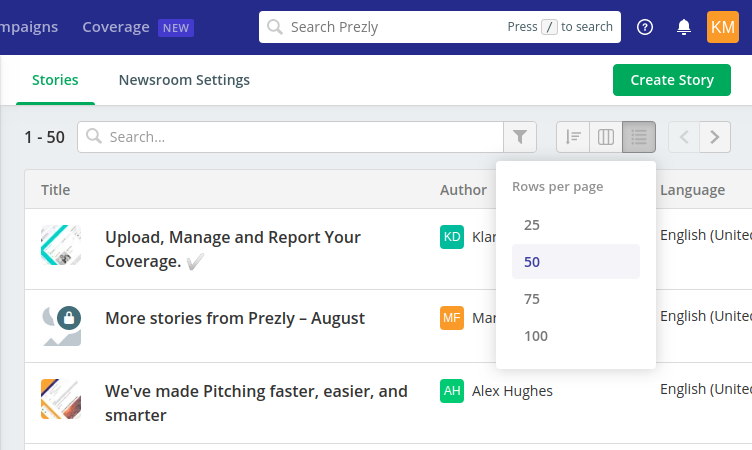Open notifications bell icon

coord(683,27)
